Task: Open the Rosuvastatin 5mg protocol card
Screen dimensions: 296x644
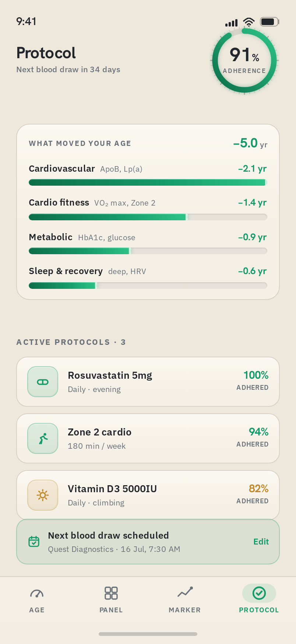Action: (x=148, y=382)
